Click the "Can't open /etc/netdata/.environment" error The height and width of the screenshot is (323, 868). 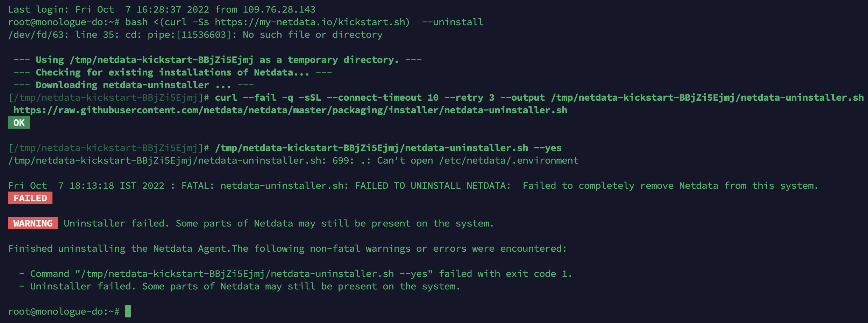[x=477, y=160]
